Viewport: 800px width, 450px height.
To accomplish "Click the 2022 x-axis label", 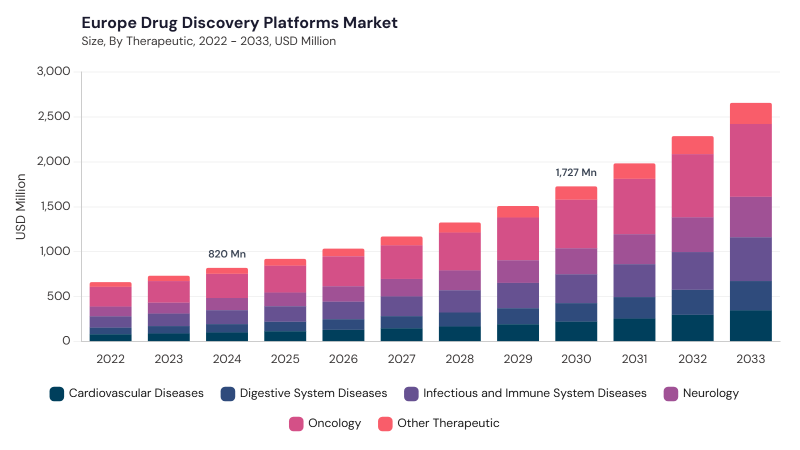I will [111, 359].
